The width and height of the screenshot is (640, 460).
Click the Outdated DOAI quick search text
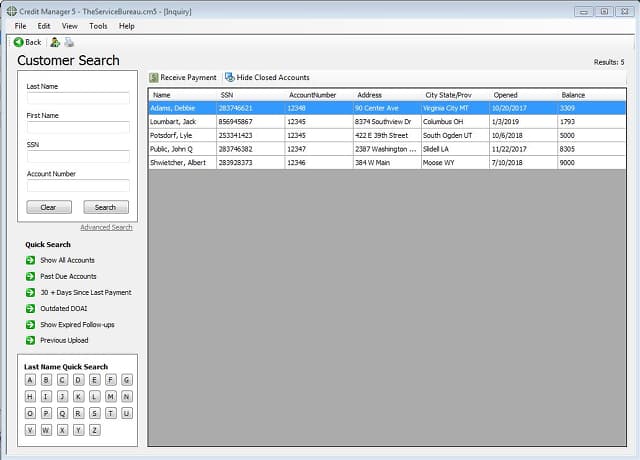coord(64,309)
